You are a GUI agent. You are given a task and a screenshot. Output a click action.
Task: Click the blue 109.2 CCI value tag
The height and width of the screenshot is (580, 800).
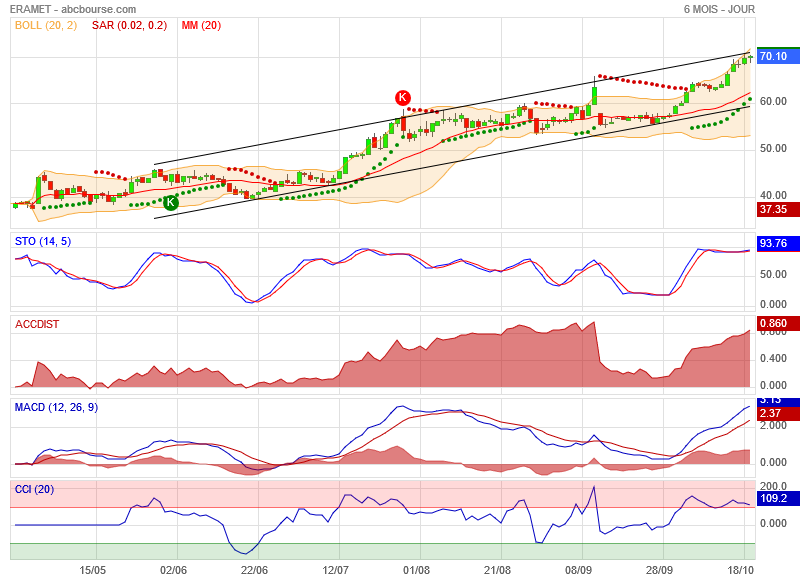[x=778, y=498]
